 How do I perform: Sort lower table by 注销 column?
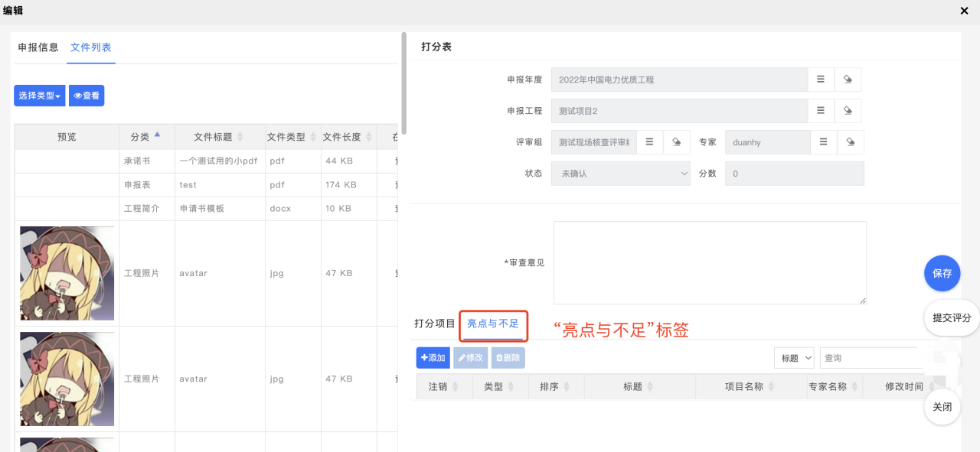pyautogui.click(x=455, y=386)
